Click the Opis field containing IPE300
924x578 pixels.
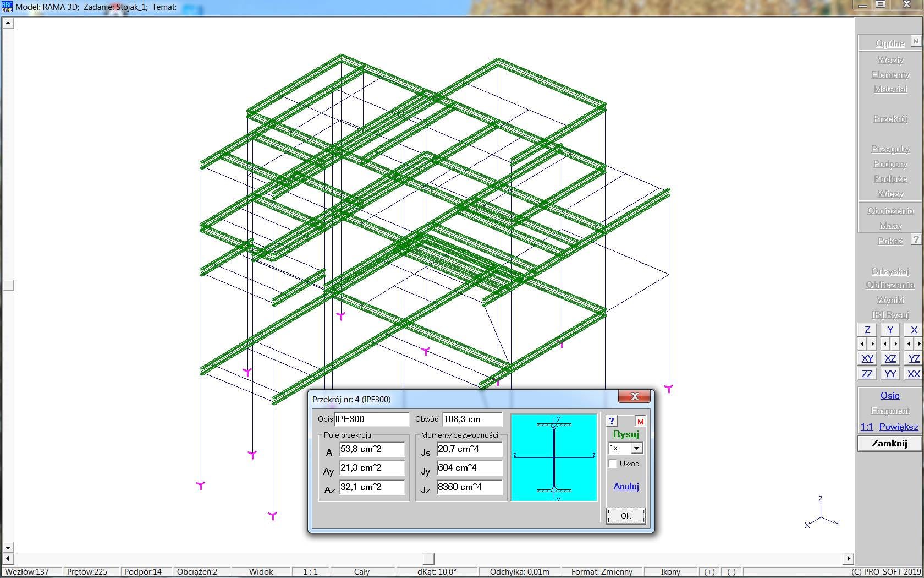pos(371,419)
